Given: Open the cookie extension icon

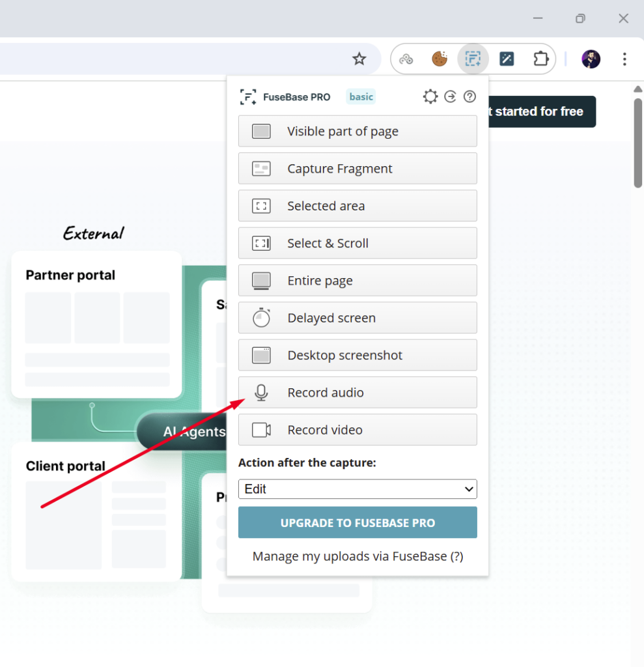Looking at the screenshot, I should pos(440,59).
